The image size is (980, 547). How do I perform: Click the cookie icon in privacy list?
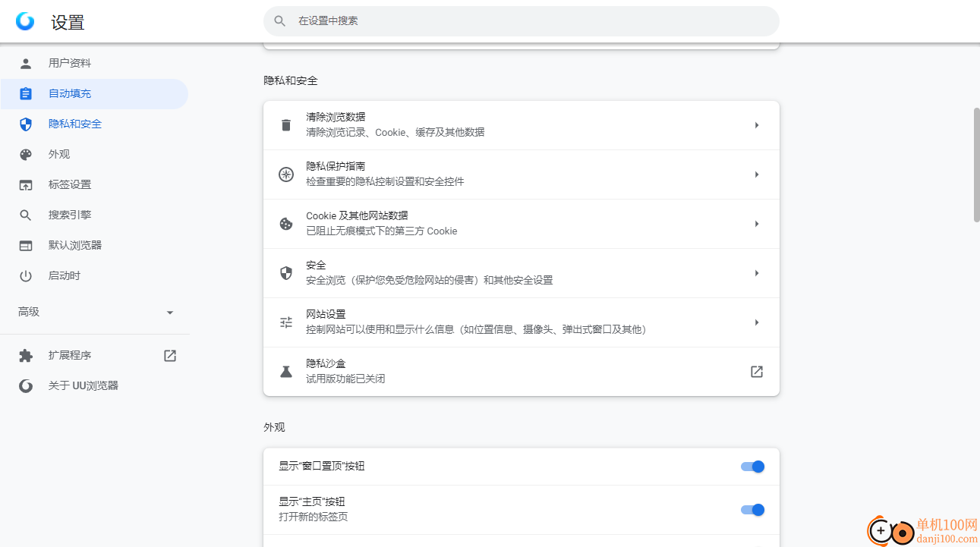click(286, 224)
